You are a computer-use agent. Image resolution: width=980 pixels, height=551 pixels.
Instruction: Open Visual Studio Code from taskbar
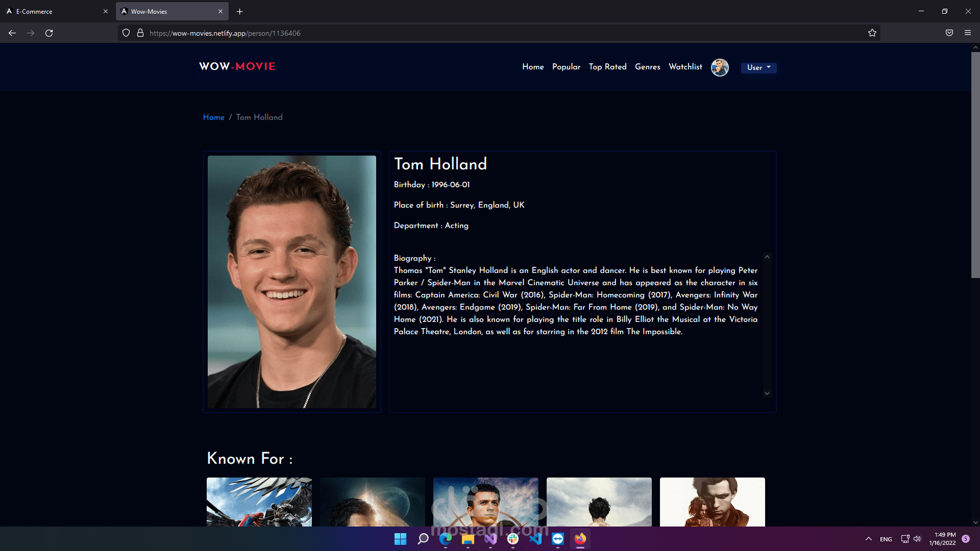[535, 539]
